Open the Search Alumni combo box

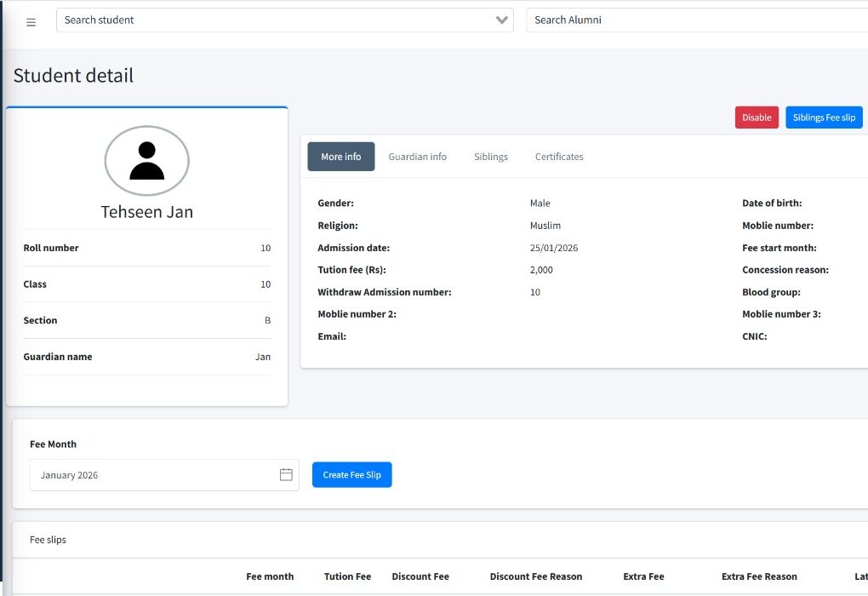coord(696,20)
